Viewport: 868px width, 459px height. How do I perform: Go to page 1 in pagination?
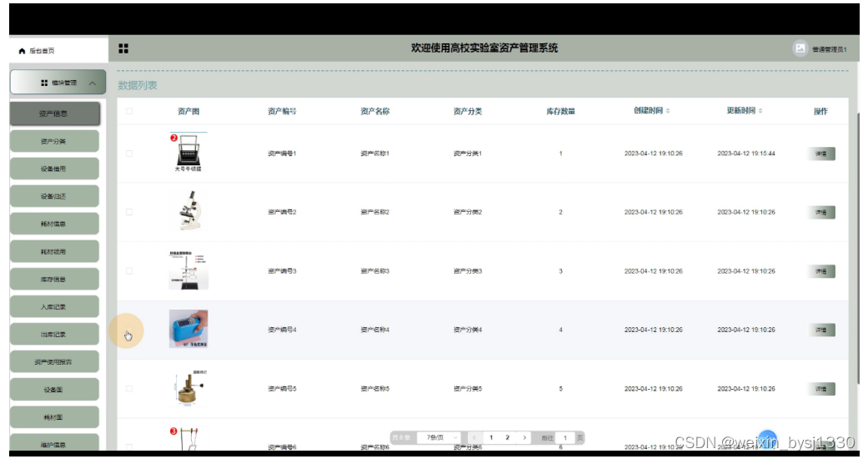click(x=491, y=437)
